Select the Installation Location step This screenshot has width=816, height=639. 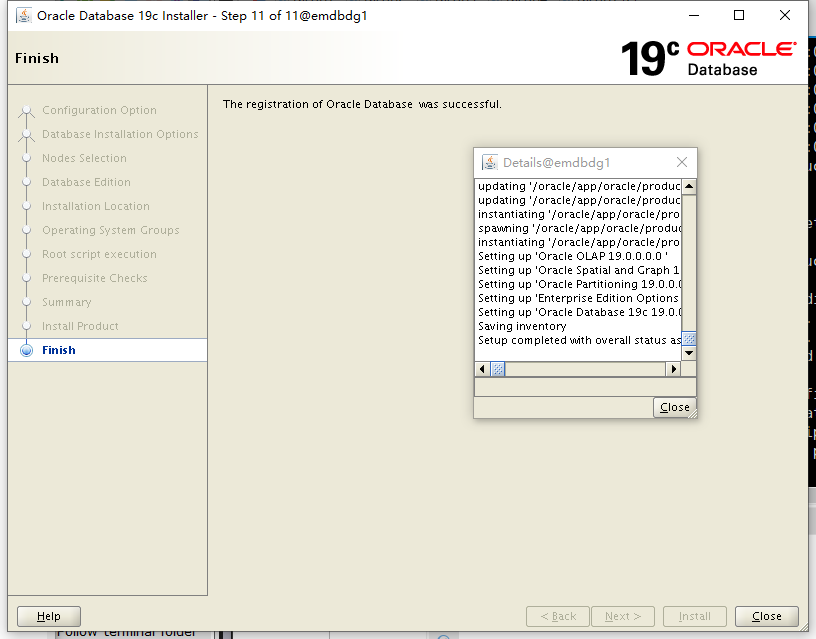click(96, 206)
